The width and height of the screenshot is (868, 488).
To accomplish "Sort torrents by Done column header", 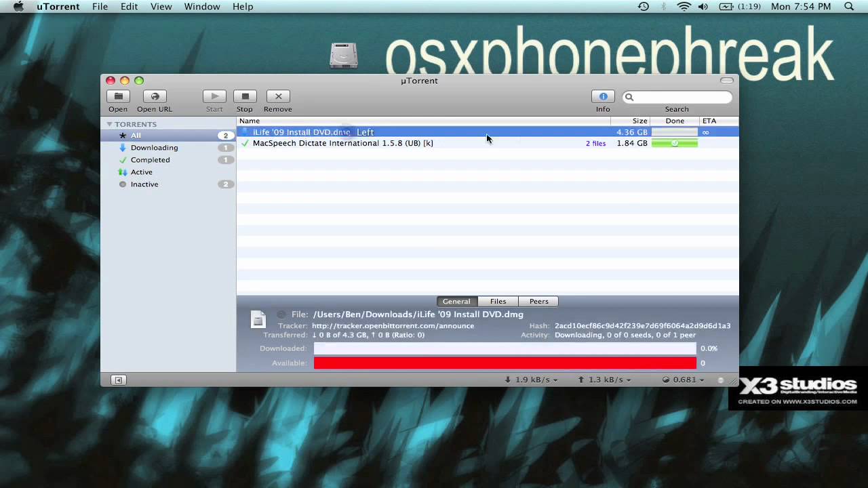I will tap(675, 121).
